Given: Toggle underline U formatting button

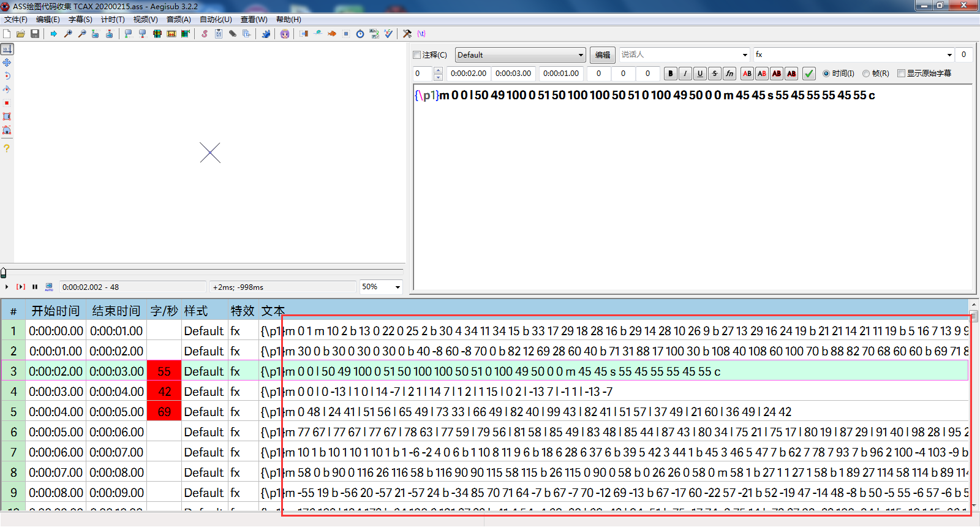Looking at the screenshot, I should pos(700,74).
